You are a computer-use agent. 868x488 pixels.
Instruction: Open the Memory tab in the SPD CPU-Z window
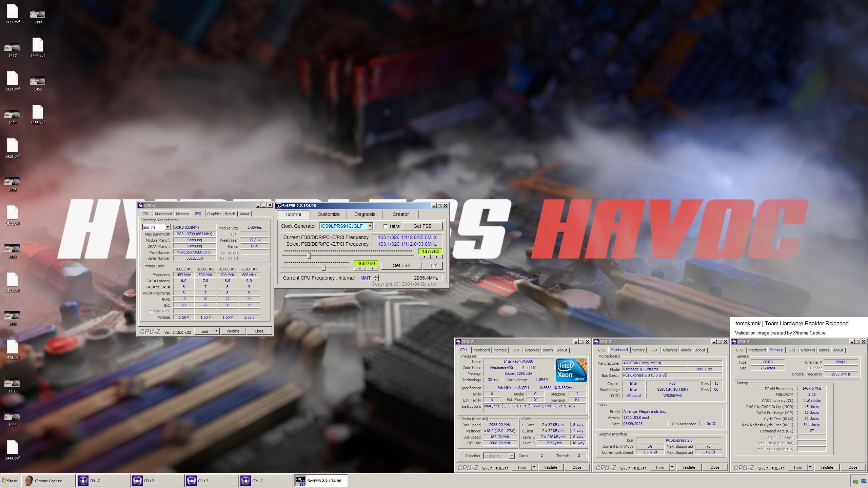pos(182,214)
